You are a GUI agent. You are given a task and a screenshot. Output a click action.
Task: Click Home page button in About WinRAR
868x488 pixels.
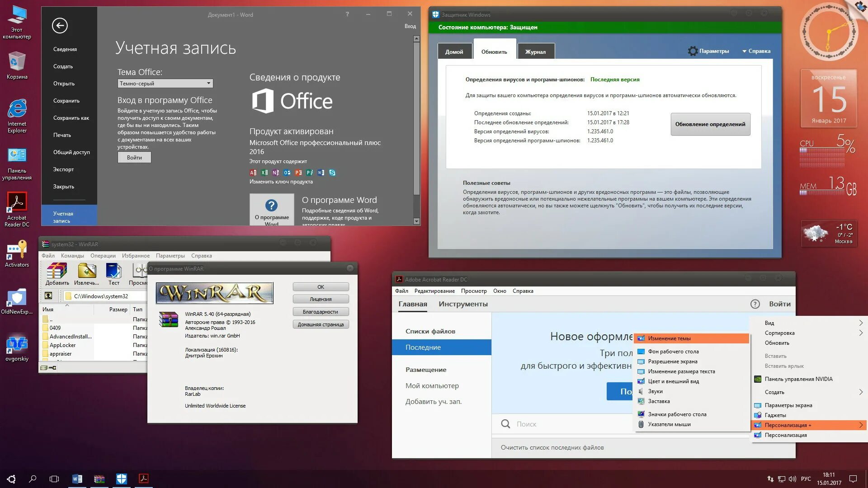click(x=321, y=324)
